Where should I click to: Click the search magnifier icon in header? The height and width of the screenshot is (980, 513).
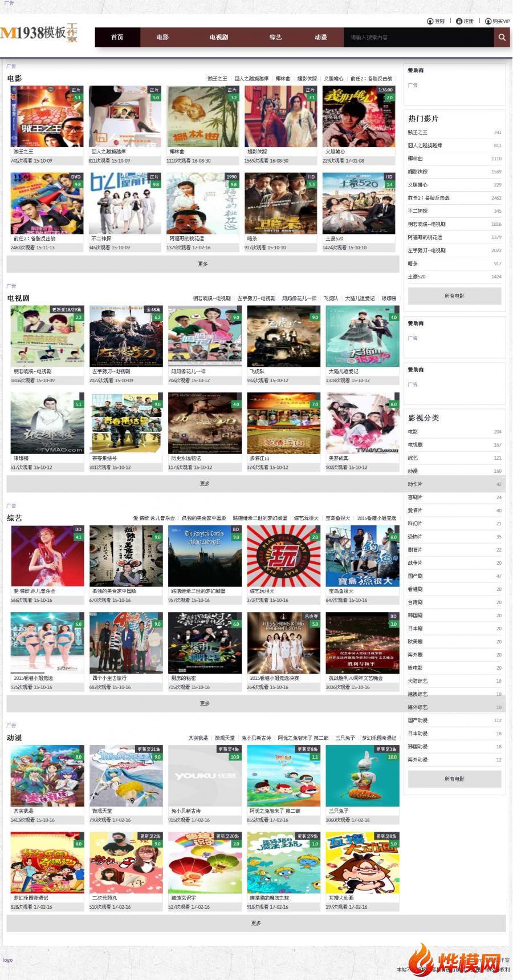pyautogui.click(x=502, y=38)
